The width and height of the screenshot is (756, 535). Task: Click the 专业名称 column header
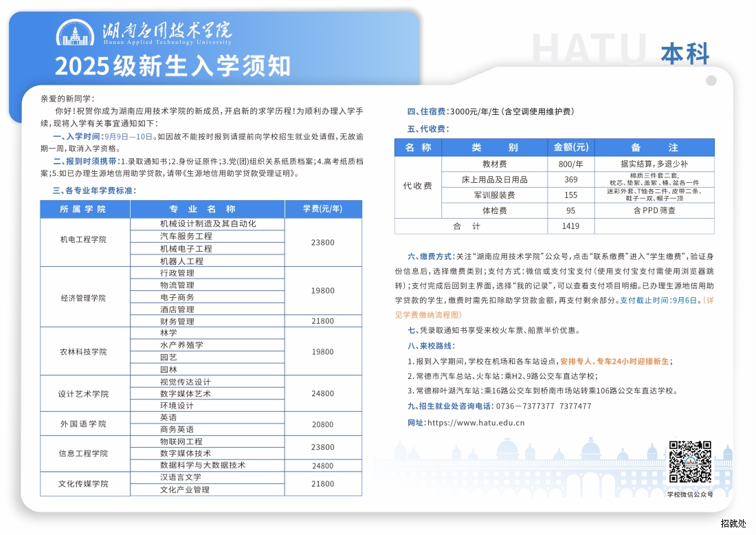pos(207,209)
